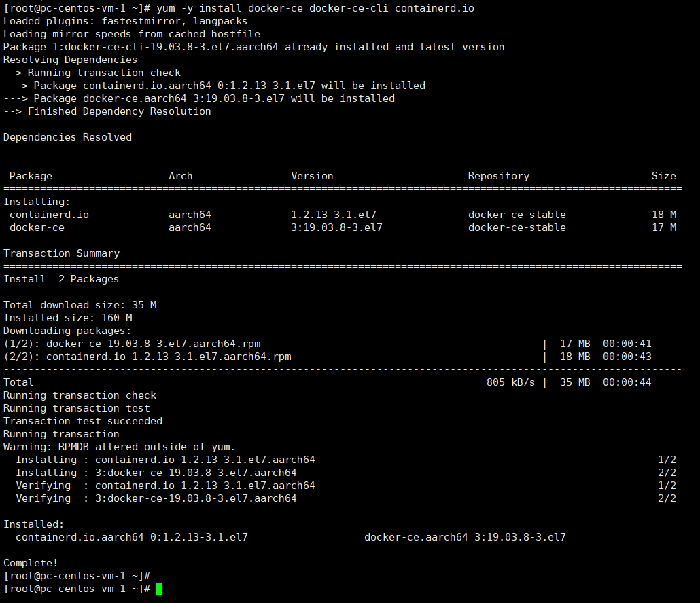
Task: Click the '18 MB' download size
Action: 575,357
